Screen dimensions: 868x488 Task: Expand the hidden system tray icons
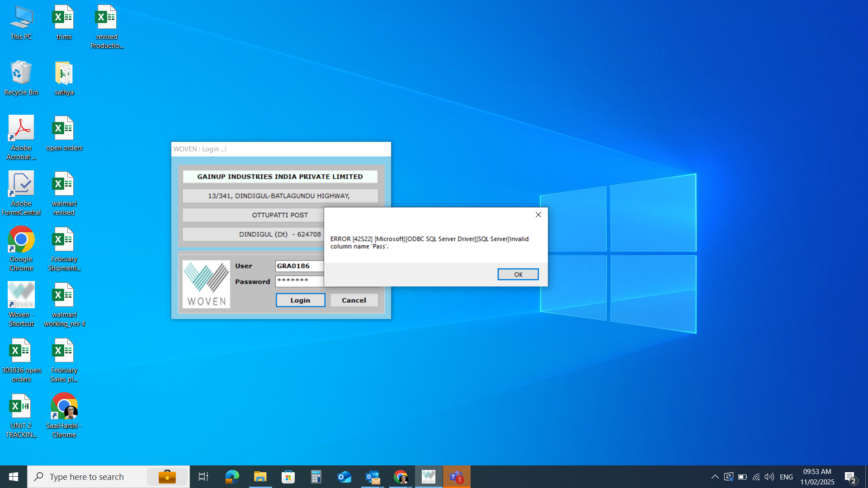[715, 477]
